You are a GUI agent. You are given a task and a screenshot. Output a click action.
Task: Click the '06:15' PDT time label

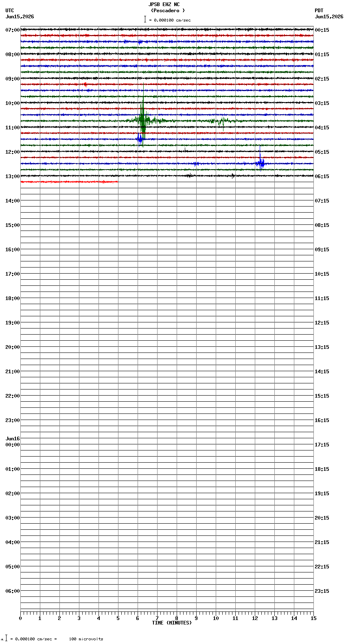point(322,176)
